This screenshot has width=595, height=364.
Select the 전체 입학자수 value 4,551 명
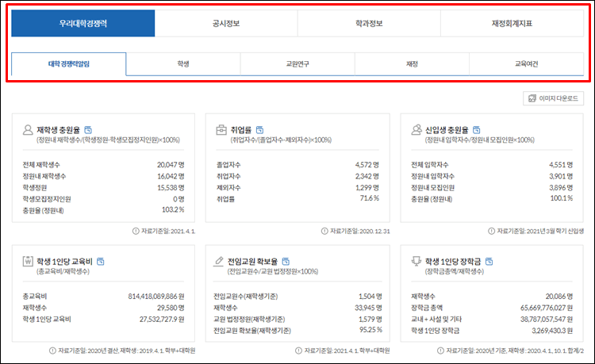coord(561,165)
